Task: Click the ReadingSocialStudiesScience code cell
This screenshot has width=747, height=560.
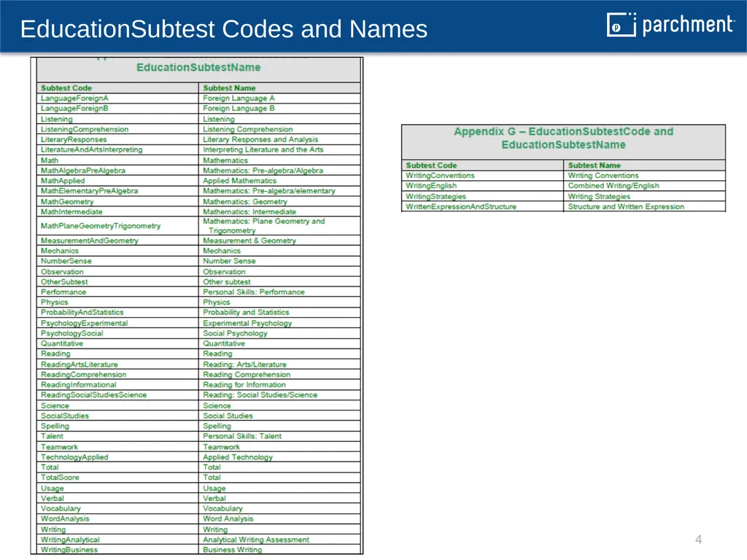Action: [x=117, y=395]
